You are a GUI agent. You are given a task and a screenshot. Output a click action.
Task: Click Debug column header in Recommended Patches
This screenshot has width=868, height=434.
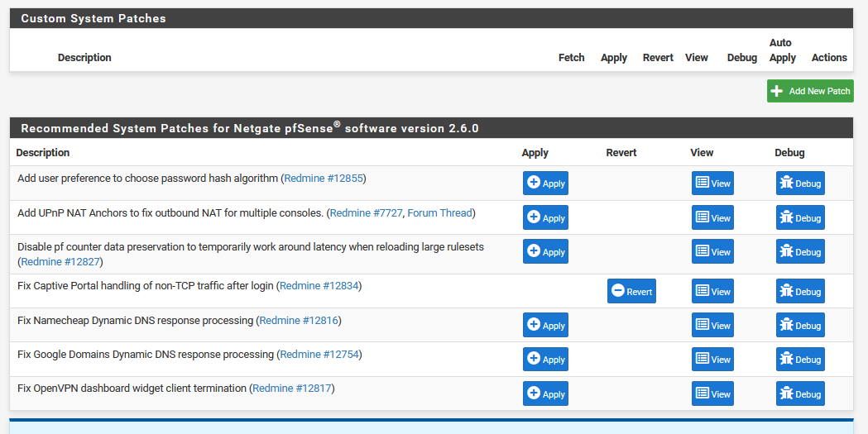click(789, 153)
